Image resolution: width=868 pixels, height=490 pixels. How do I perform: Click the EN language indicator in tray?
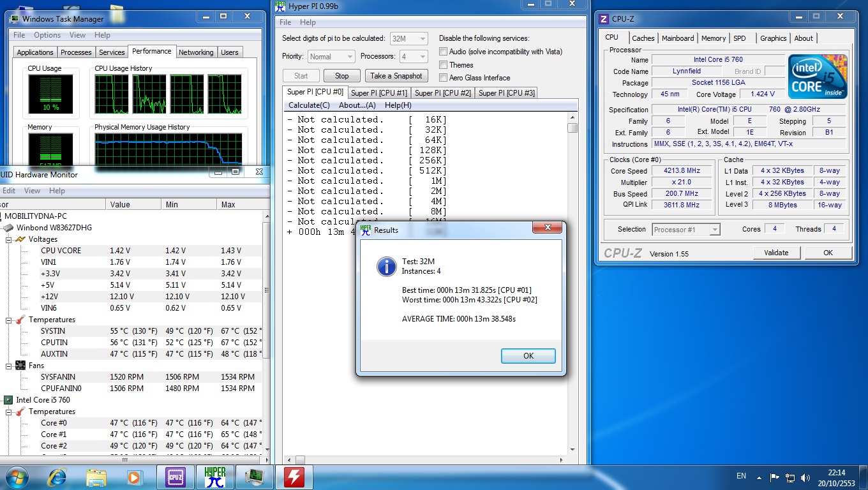pos(741,476)
